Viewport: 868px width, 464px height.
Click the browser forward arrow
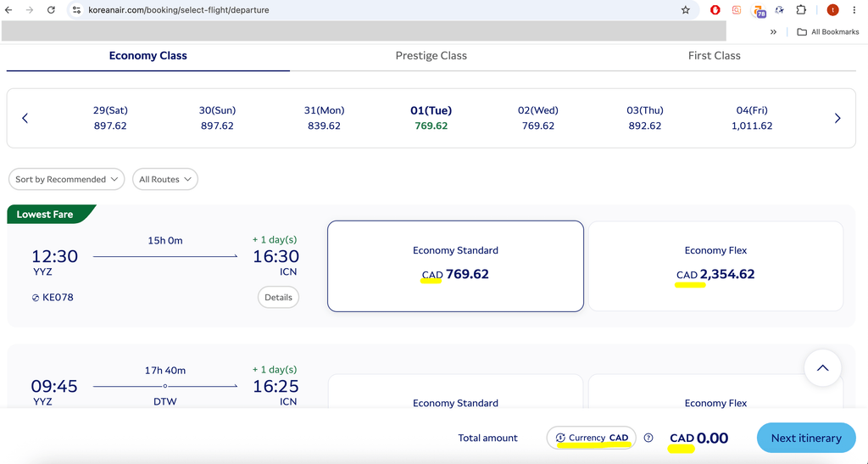(x=30, y=10)
